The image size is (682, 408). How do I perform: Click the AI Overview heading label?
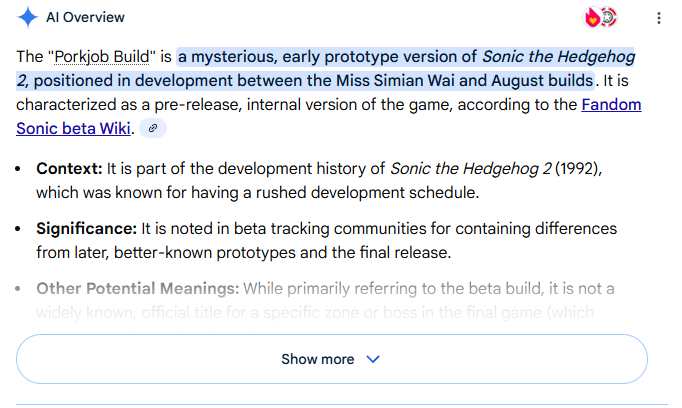coord(85,17)
